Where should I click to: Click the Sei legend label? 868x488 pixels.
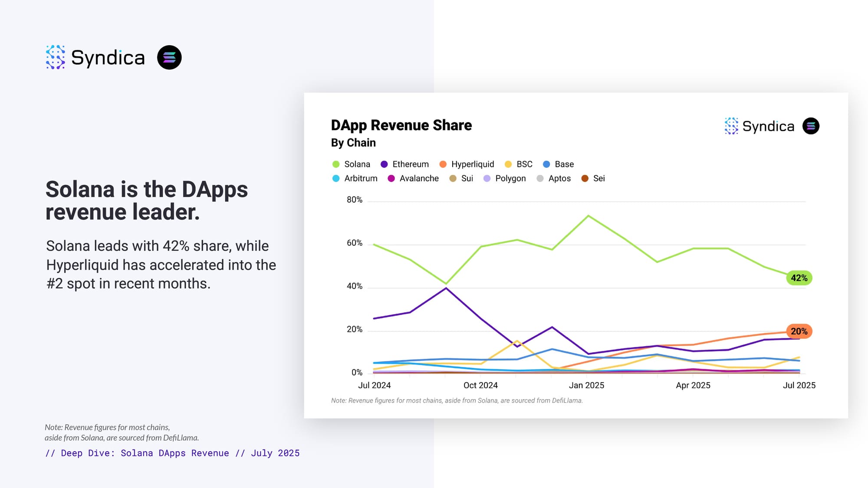click(599, 179)
